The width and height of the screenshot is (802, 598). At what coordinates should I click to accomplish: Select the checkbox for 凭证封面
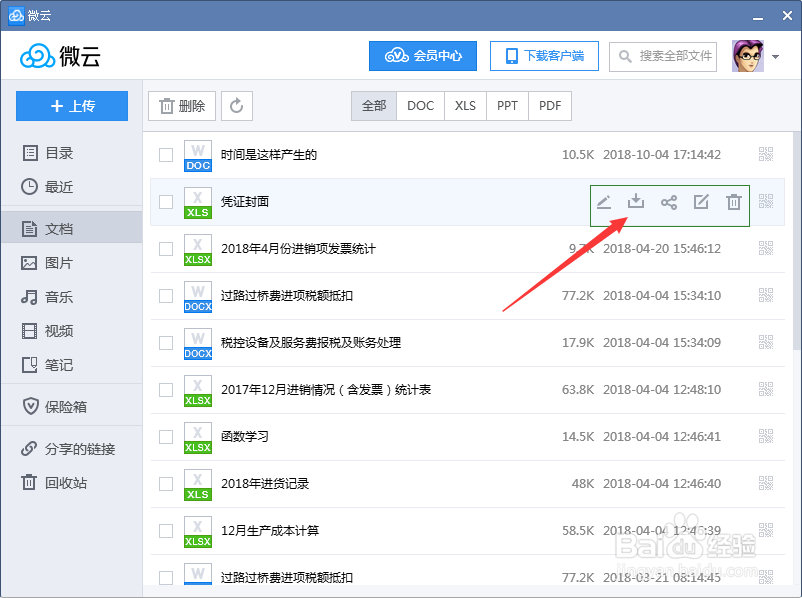click(x=166, y=201)
